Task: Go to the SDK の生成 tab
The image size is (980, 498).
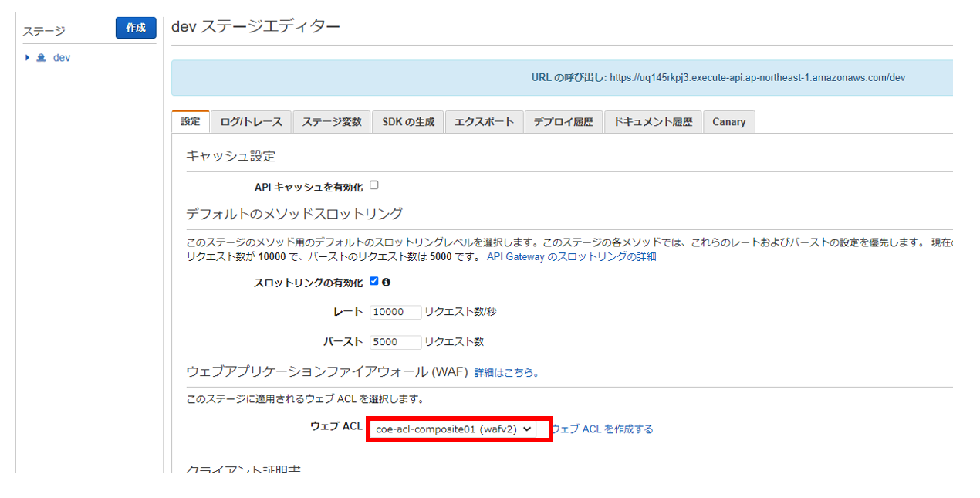Action: [407, 122]
